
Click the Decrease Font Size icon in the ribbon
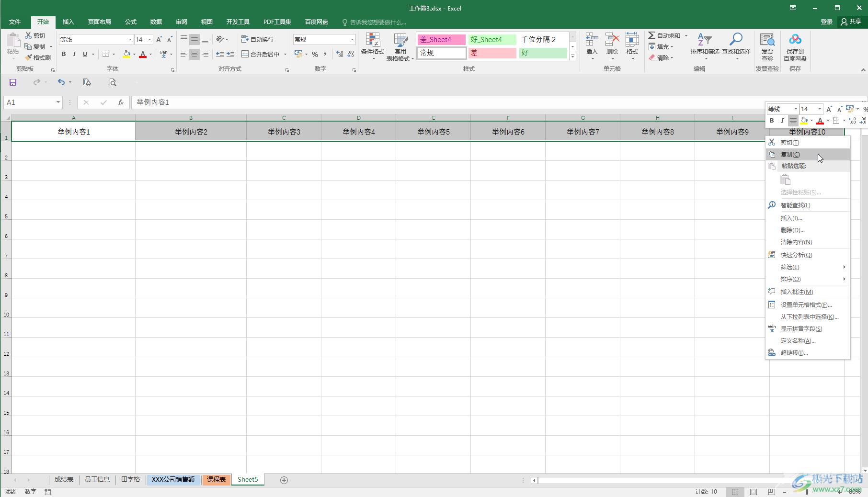(170, 39)
